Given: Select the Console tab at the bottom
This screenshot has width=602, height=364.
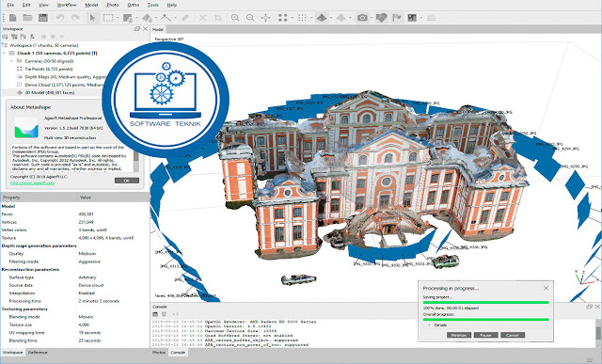Looking at the screenshot, I should pyautogui.click(x=178, y=352).
